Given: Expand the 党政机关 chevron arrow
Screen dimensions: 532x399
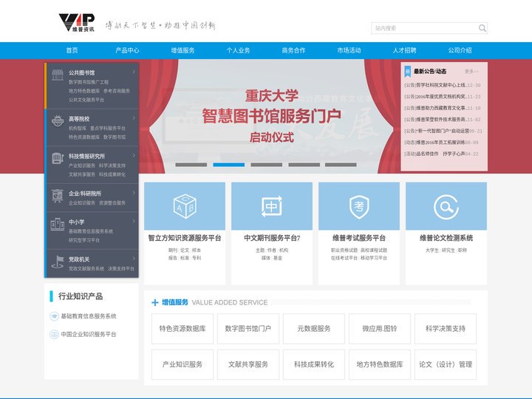Looking at the screenshot, I should point(134,259).
